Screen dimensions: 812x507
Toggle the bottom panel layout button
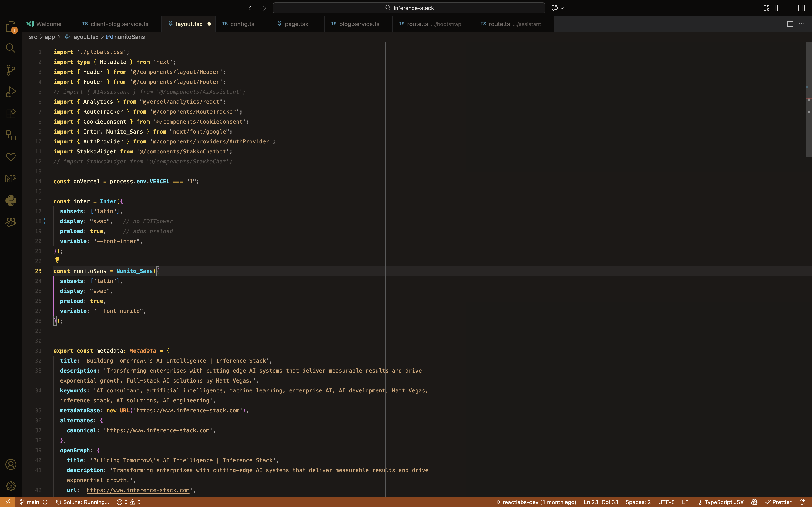point(790,8)
